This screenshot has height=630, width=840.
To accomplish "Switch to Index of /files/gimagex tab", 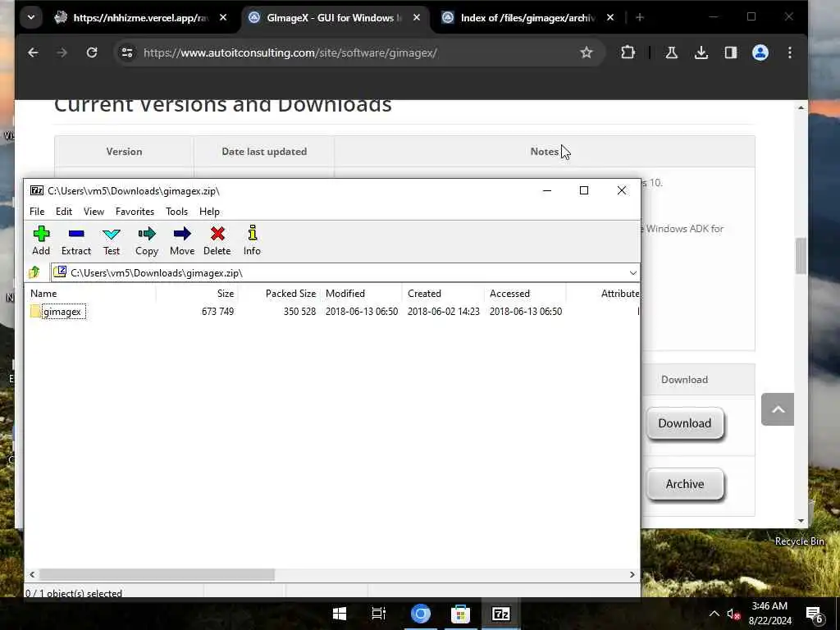I will (x=527, y=18).
